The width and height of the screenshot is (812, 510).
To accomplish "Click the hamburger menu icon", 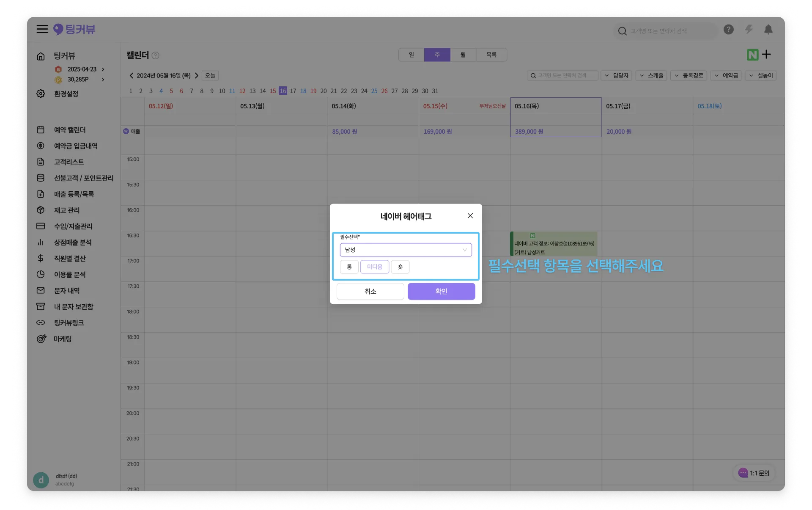I will pyautogui.click(x=42, y=29).
